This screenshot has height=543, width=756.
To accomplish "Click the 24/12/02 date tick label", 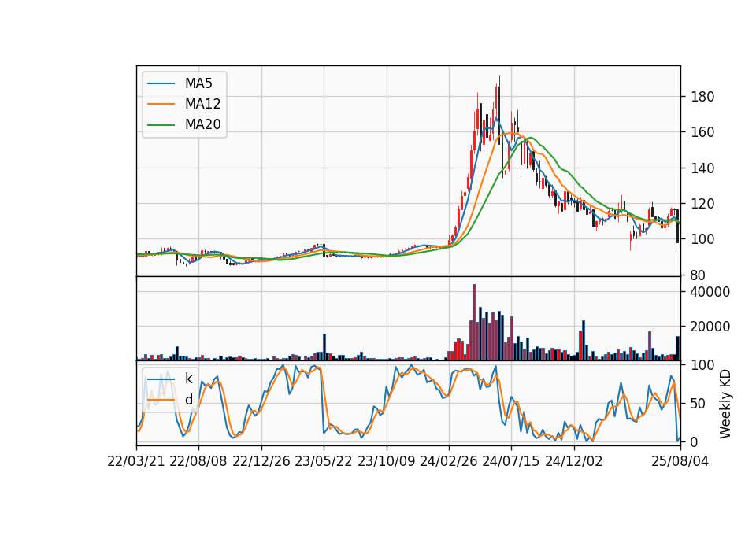I will [x=574, y=461].
